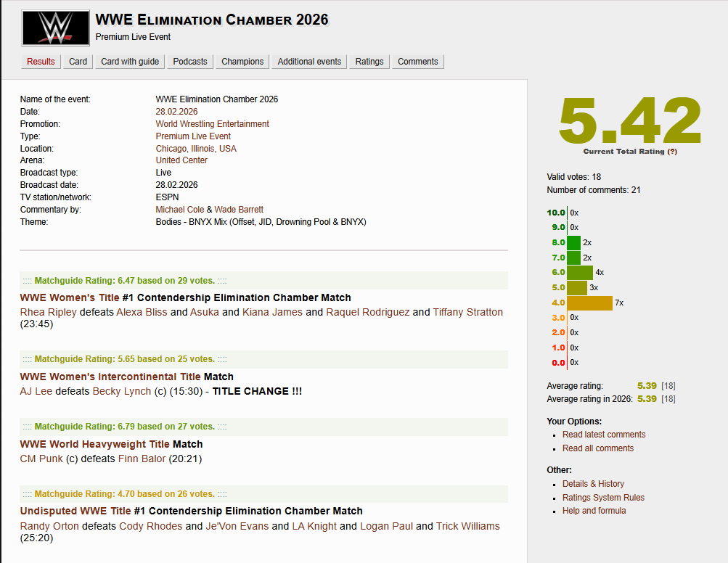
Task: Open LA Knight's profile
Action: click(314, 526)
